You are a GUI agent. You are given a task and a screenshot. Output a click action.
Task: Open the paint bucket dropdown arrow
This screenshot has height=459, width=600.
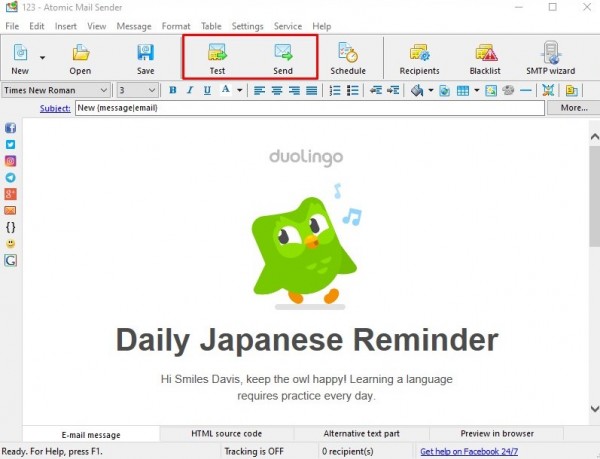pos(431,91)
